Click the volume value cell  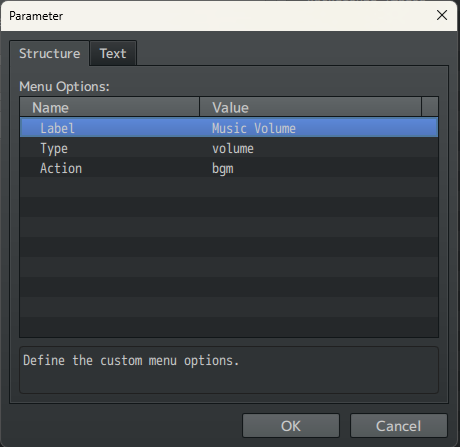coord(233,149)
